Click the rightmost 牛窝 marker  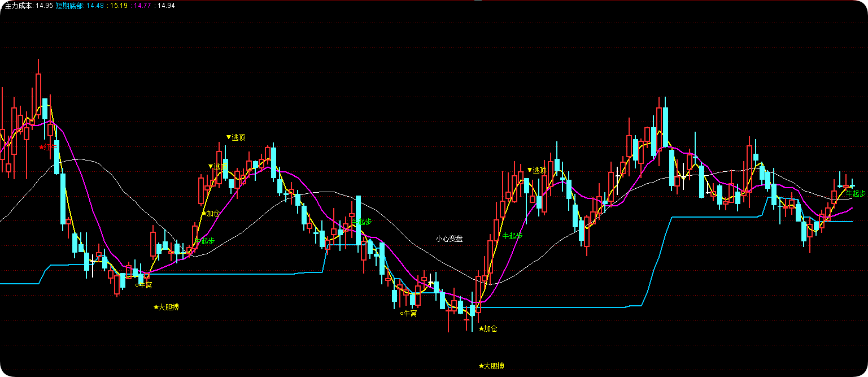point(408,313)
